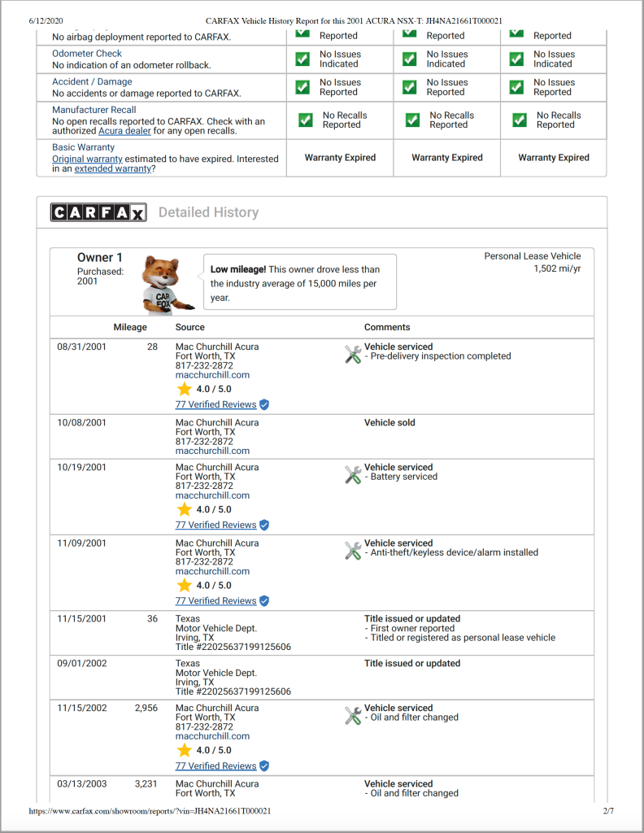Visit macchurchill.com link in Vehicle sold entry
This screenshot has width=644, height=833.
(212, 451)
